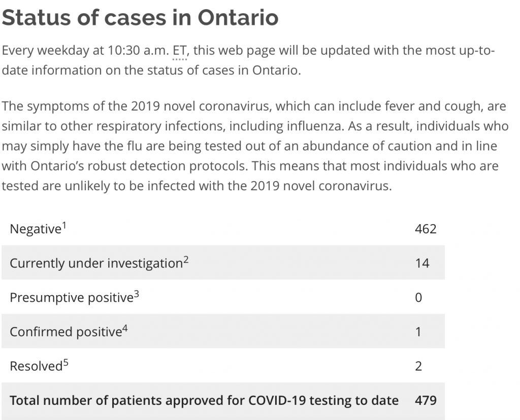Click the ET abbreviation with dotted underline
The width and height of the screenshot is (520, 420).
coord(179,51)
